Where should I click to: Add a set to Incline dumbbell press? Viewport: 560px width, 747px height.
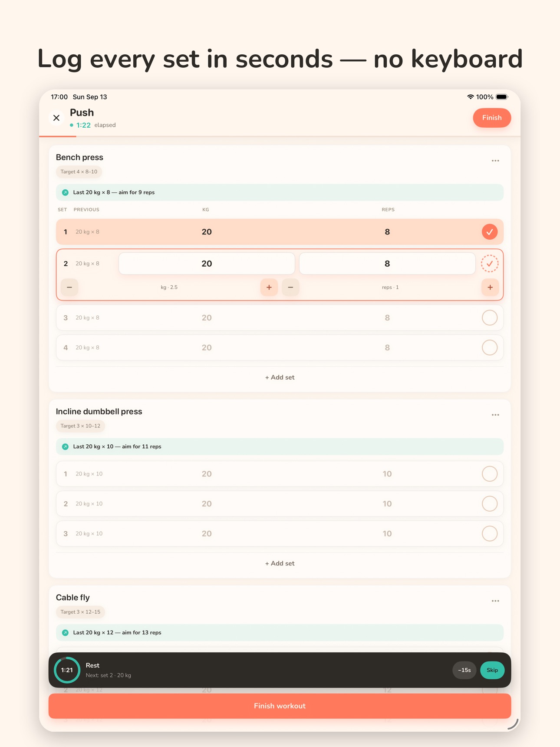point(280,563)
